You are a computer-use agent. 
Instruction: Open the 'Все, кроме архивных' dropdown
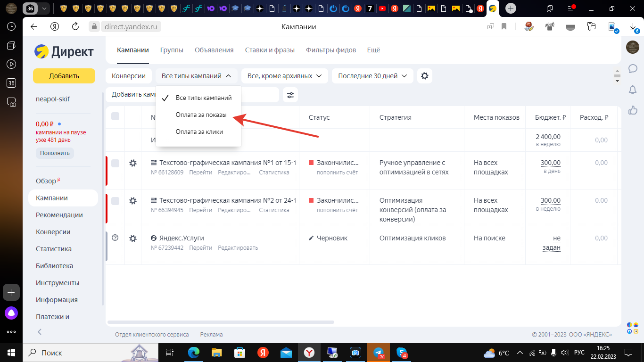(x=284, y=75)
